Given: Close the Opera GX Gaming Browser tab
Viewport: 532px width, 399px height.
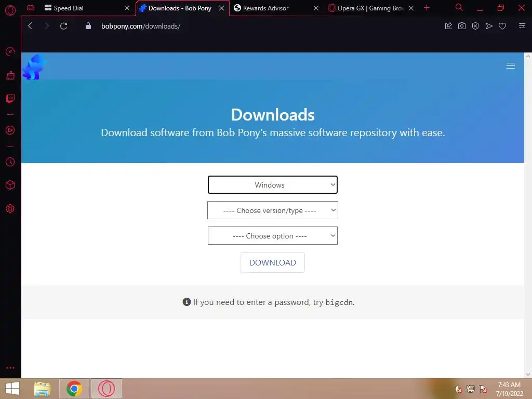Looking at the screenshot, I should tap(411, 8).
